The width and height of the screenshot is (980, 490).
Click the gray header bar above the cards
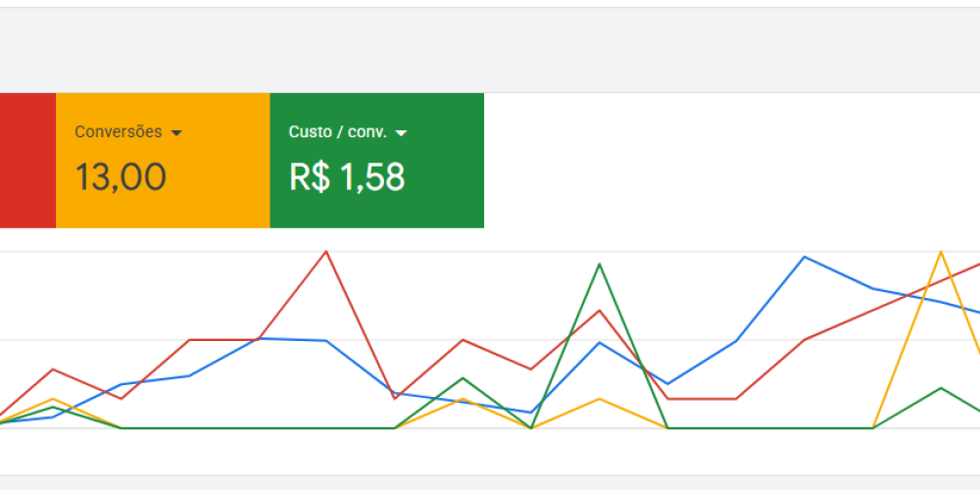point(490,49)
